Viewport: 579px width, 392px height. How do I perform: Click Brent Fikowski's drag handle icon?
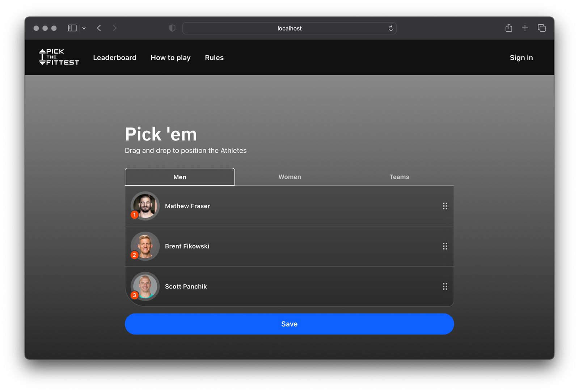445,246
